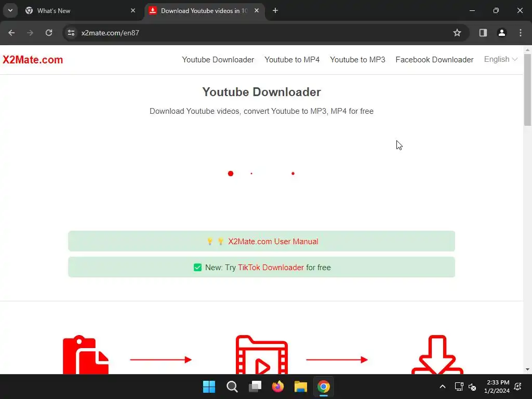Click the red download arrow step icon
This screenshot has width=532, height=399.
437,355
